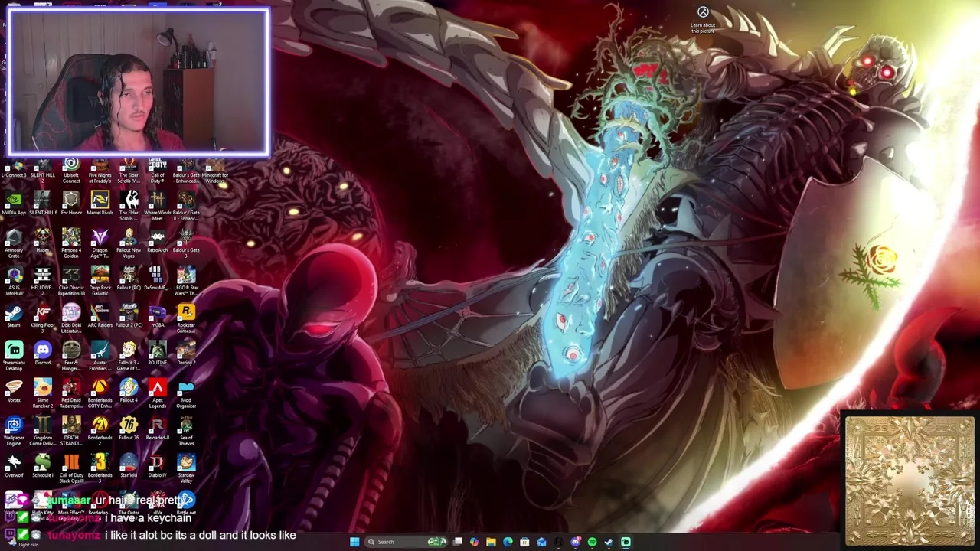Open the RetroArch shortcut
Viewport: 980px width, 551px height.
157,242
